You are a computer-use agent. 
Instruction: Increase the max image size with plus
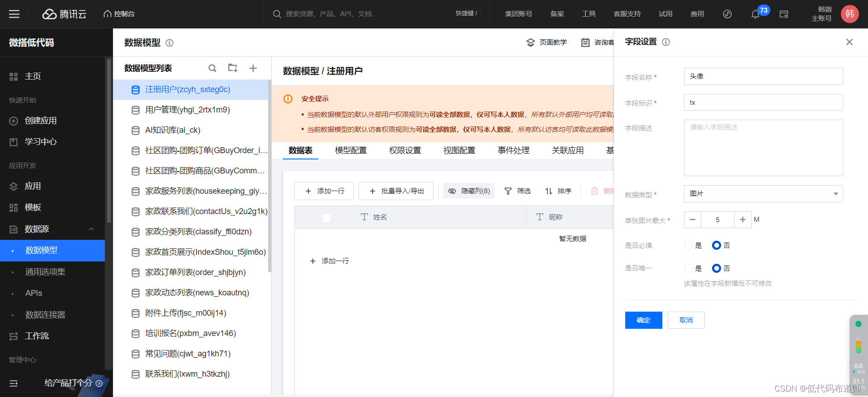[743, 220]
